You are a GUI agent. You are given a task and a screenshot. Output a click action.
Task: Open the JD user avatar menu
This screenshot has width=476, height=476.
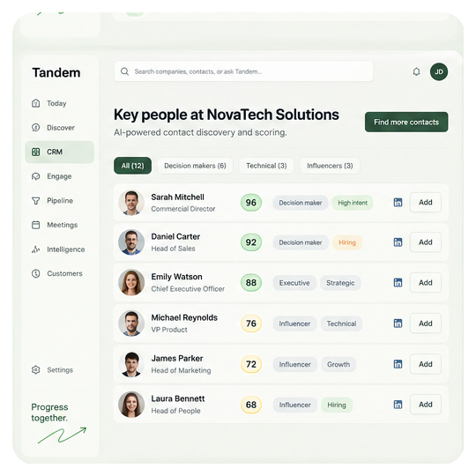(439, 71)
